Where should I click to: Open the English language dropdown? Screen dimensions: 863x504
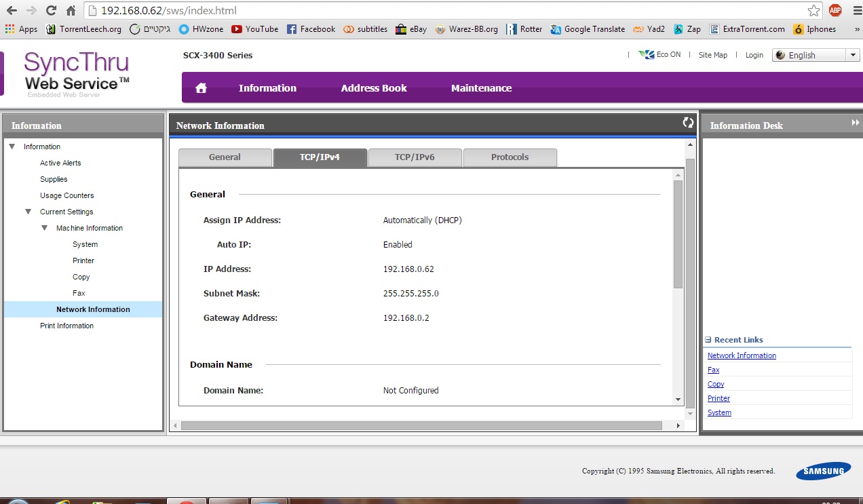pyautogui.click(x=816, y=55)
